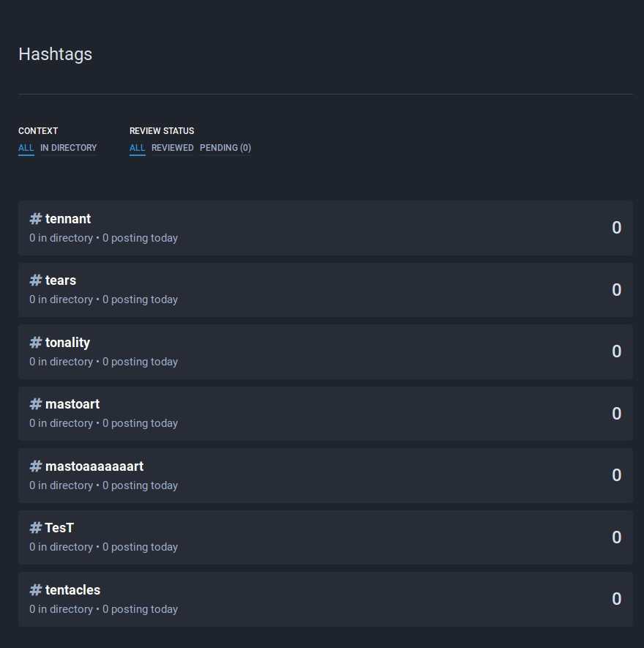The image size is (644, 648).
Task: Click the hash icon beside mastoart
Action: point(36,404)
